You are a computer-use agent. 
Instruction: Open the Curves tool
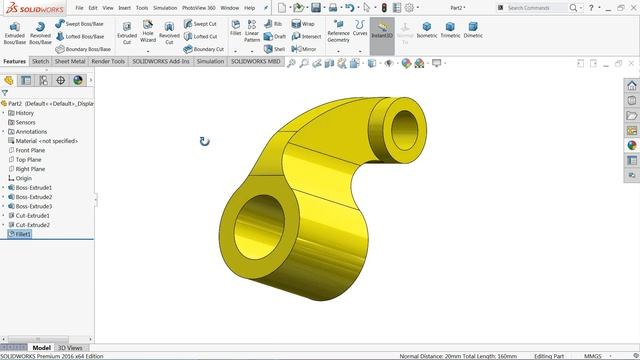click(360, 28)
